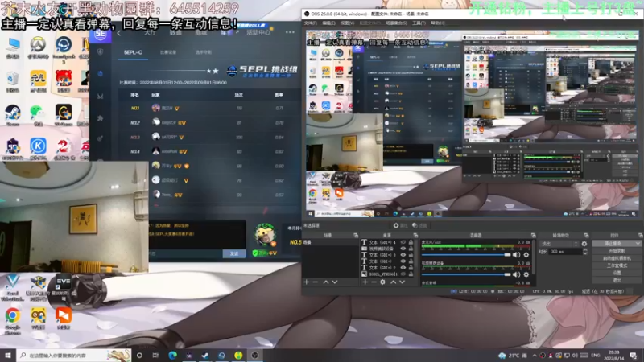The image size is (644, 362).
Task: Open the Steam desktop shortcut
Action: [13, 115]
